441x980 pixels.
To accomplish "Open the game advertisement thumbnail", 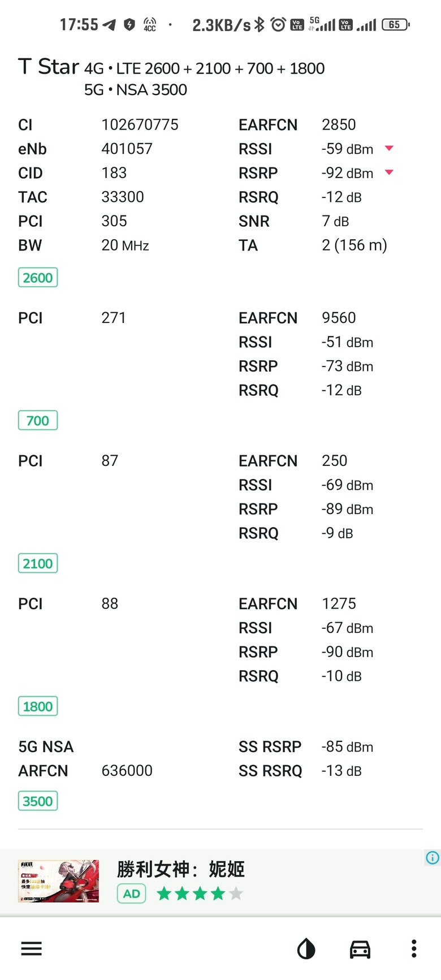I will pos(59,881).
